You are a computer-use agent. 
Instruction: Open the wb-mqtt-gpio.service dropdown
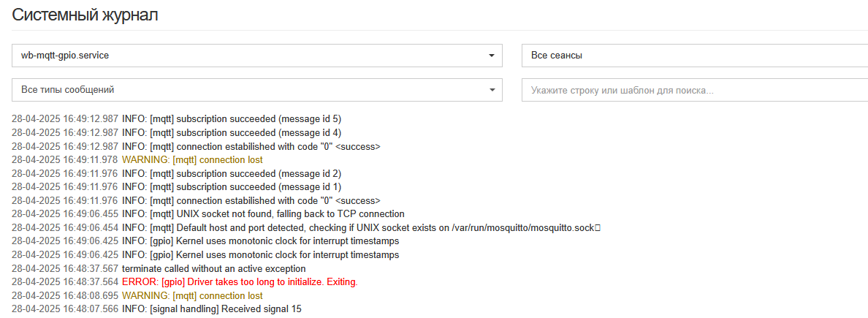[x=257, y=56]
